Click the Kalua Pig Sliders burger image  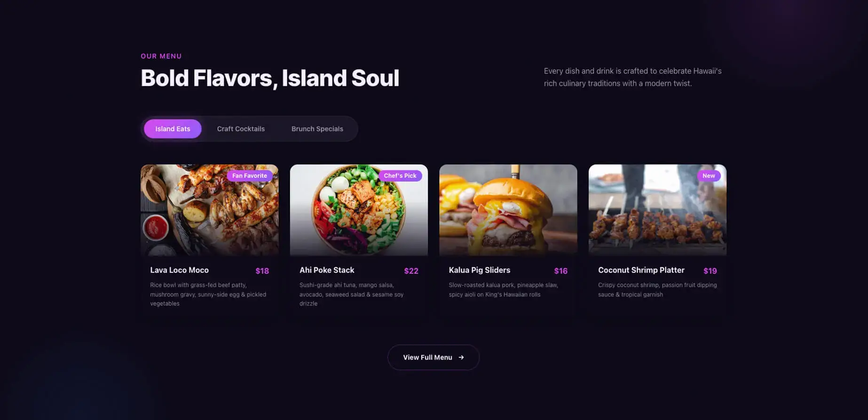[x=508, y=210]
